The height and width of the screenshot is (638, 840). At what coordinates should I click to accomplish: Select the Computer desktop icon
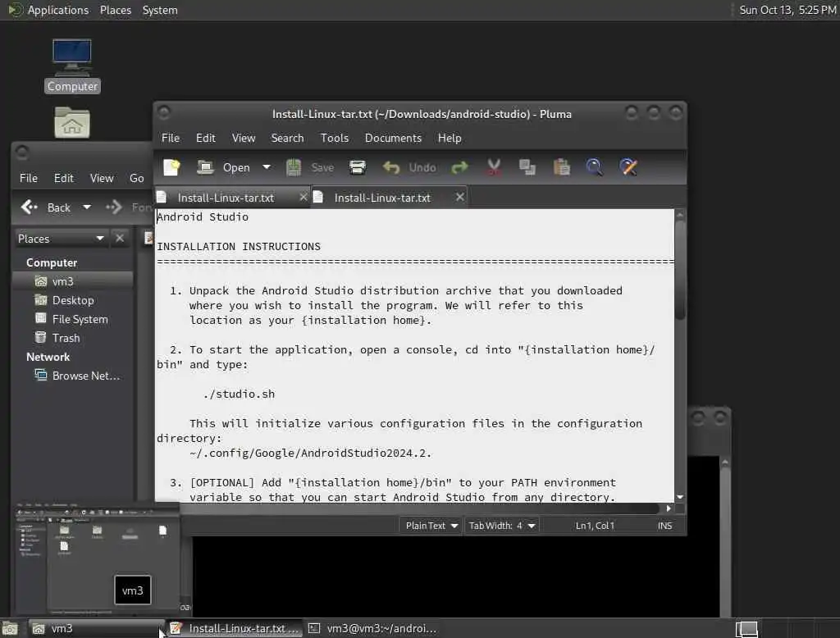point(72,66)
